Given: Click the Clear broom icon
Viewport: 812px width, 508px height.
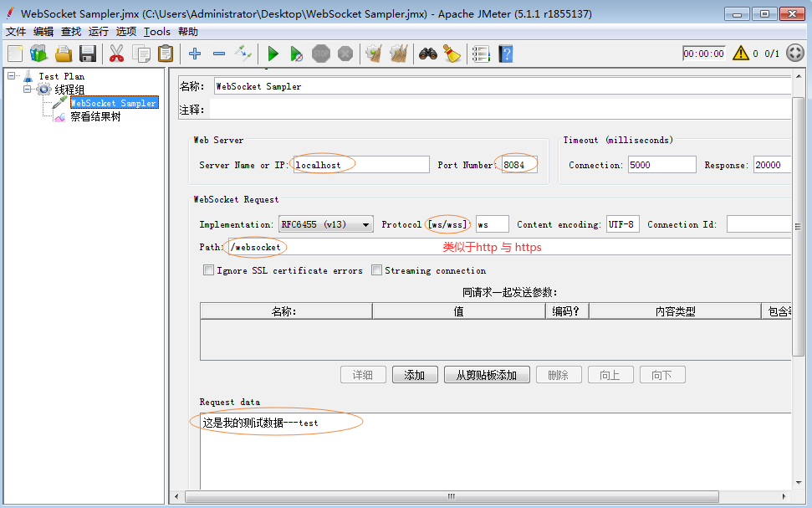Looking at the screenshot, I should point(374,54).
